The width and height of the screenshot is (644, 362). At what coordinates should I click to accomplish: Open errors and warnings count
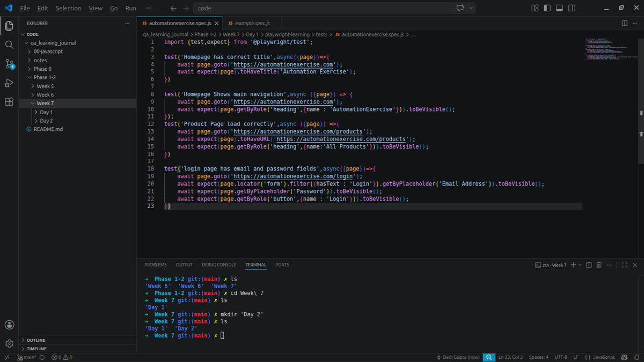click(x=62, y=357)
